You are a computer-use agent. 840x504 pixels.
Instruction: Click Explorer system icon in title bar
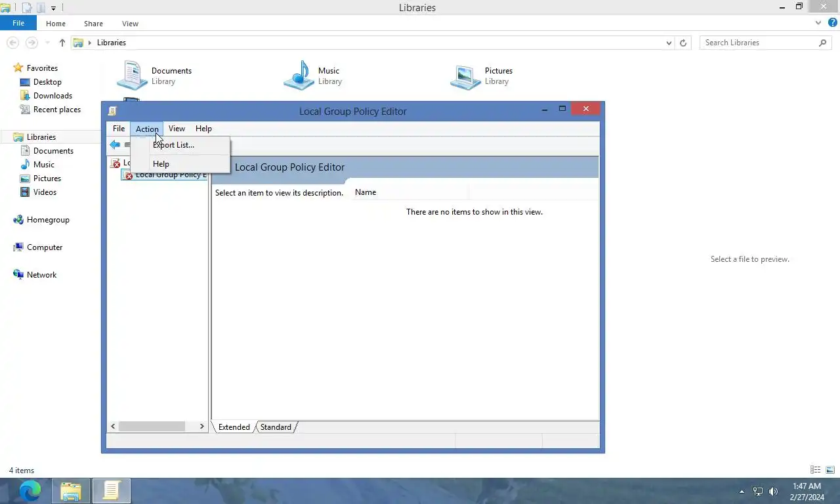coord(6,8)
